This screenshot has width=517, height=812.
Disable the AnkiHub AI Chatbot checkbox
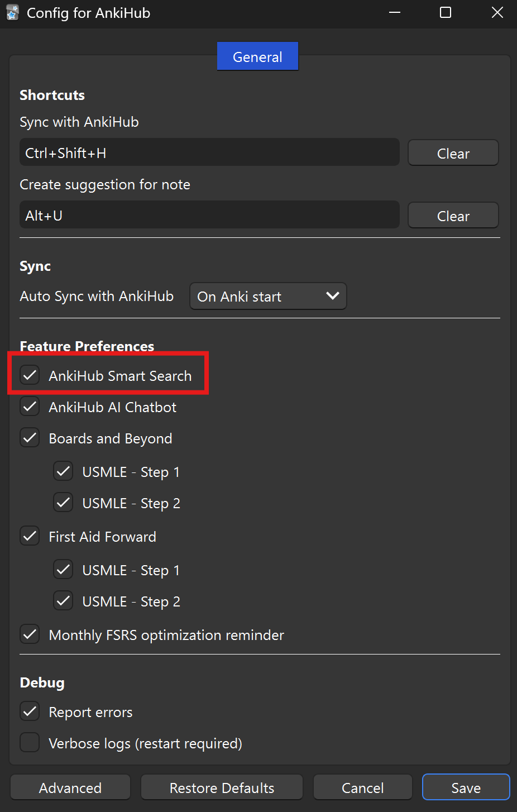click(x=30, y=407)
